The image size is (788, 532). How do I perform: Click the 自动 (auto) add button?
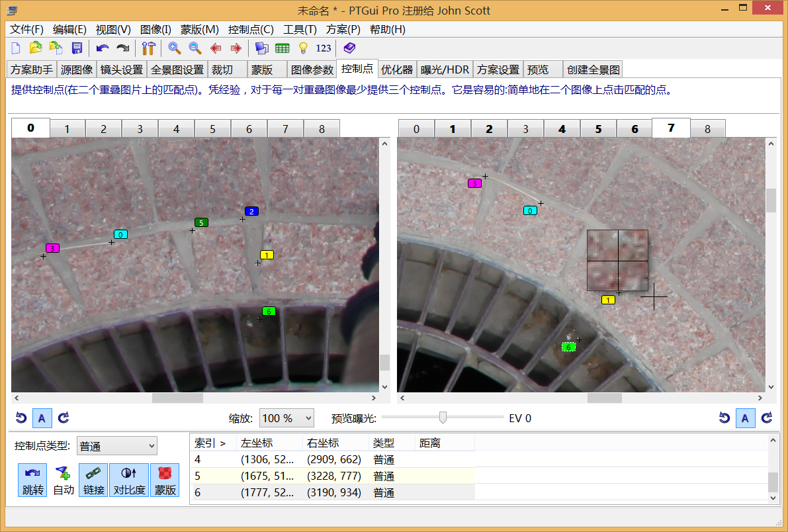(64, 480)
